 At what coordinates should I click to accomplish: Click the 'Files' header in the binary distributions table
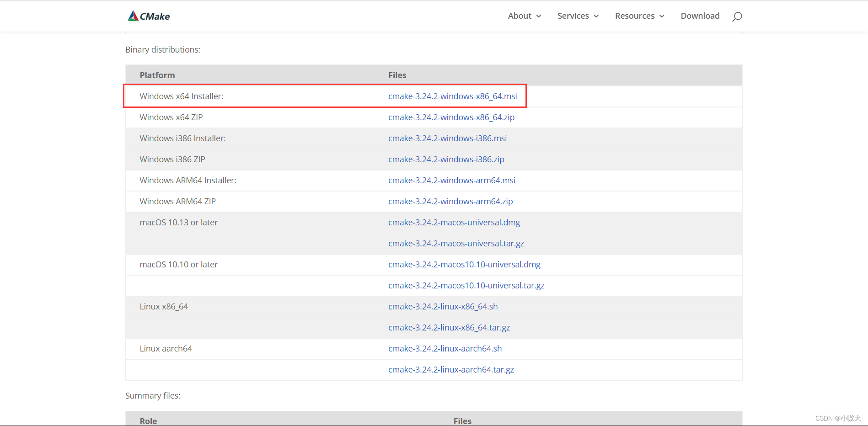397,75
